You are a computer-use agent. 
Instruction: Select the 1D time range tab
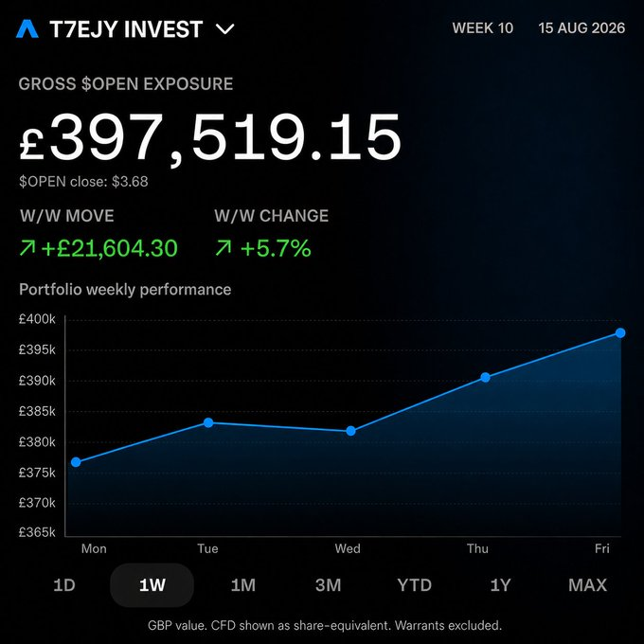[64, 585]
